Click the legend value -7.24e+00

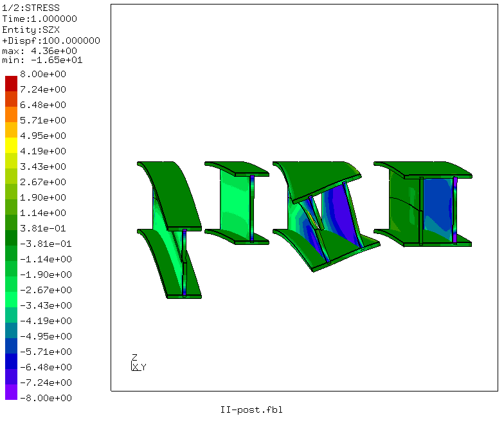tap(46, 382)
